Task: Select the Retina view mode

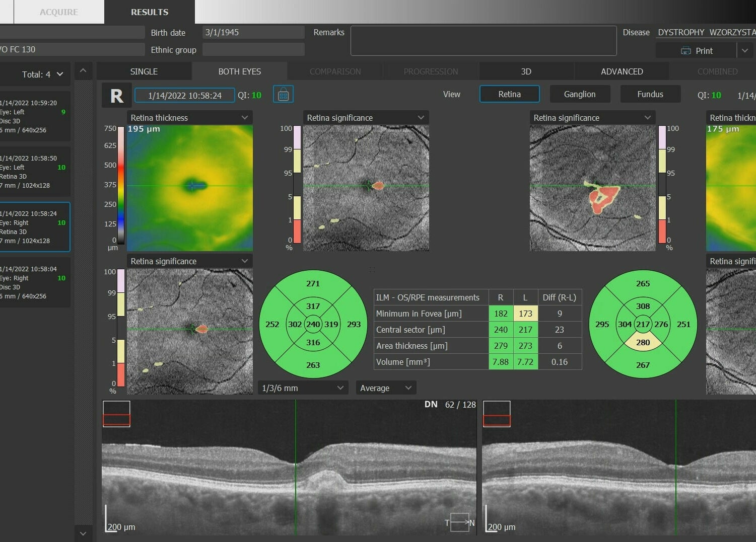Action: tap(509, 94)
